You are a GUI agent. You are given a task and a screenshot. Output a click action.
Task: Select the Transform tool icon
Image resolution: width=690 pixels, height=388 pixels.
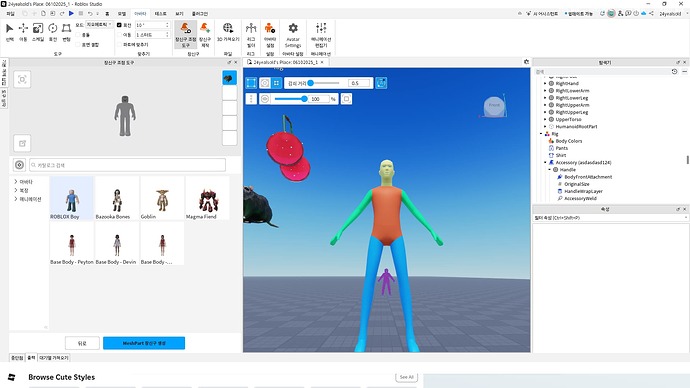(66, 29)
